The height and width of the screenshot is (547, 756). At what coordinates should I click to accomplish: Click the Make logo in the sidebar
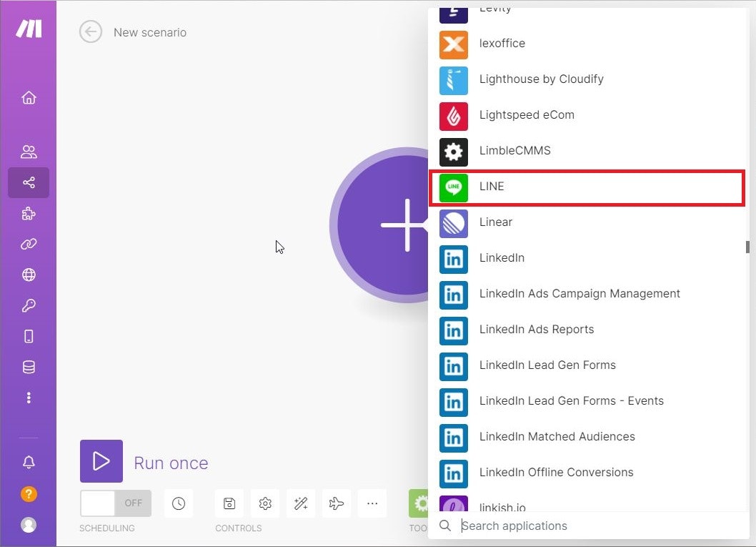point(29,29)
